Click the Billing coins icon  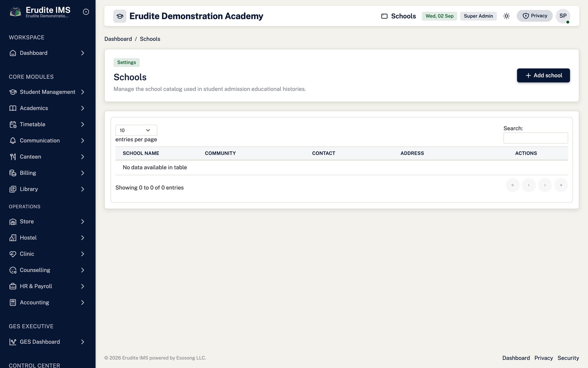point(13,173)
